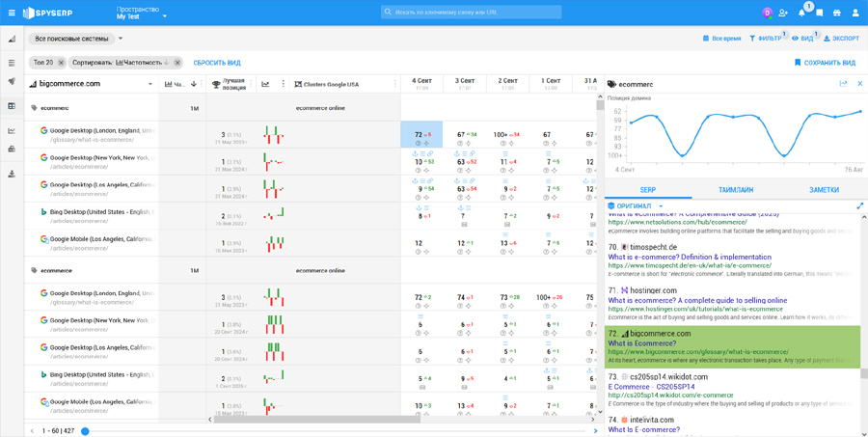
Task: Click the SPYSERP logo
Action: pyautogui.click(x=47, y=13)
